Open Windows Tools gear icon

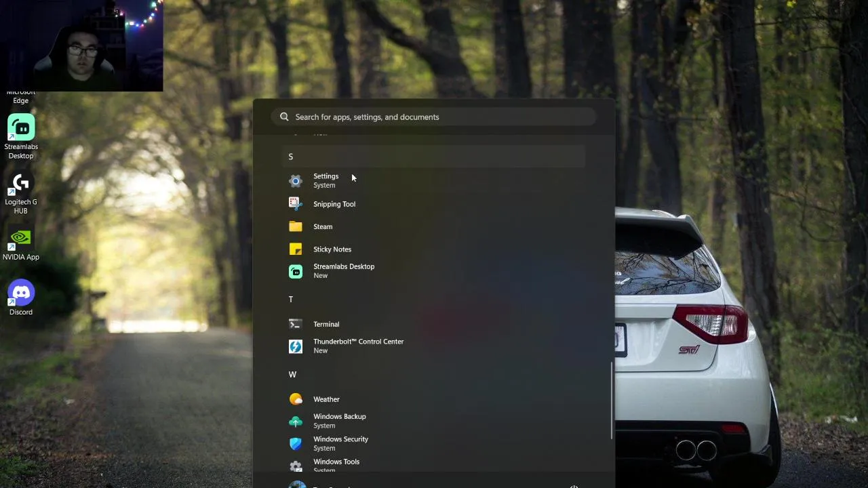295,466
